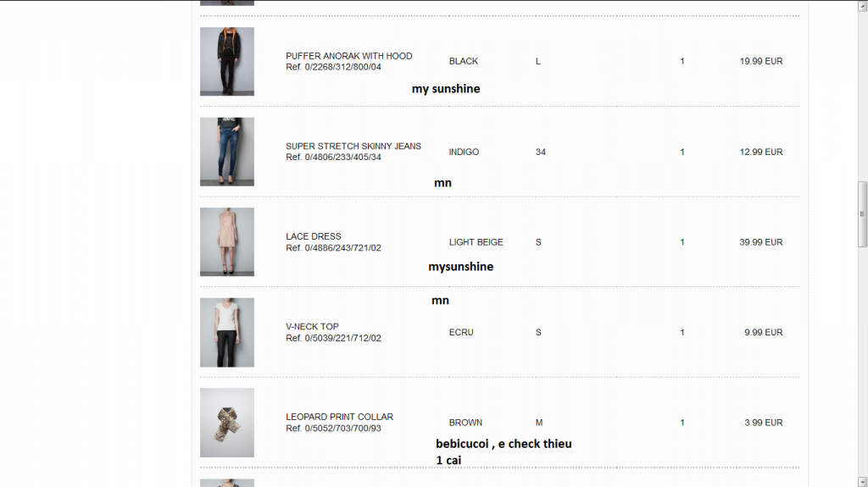Click the 39.99 EUR price

coord(761,242)
